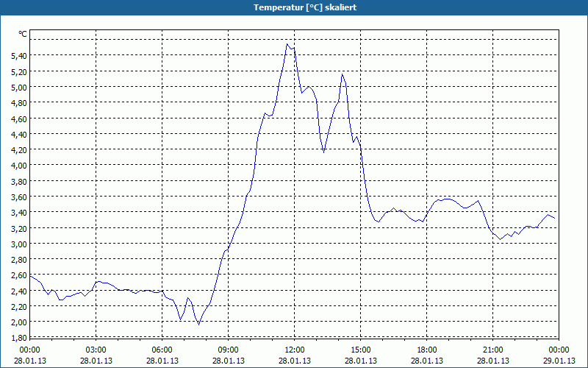Click the 00:00 time label above 28.01.13
The height and width of the screenshot is (368, 588).
pos(29,350)
